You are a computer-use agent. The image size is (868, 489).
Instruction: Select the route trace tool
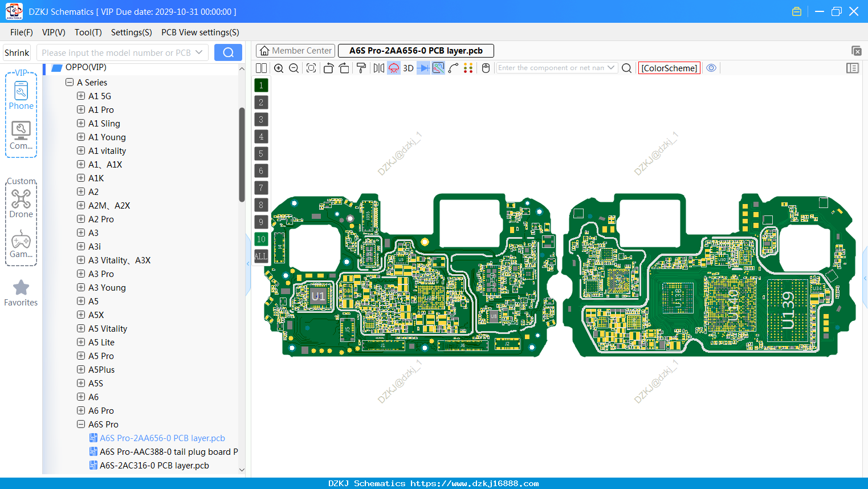click(453, 68)
